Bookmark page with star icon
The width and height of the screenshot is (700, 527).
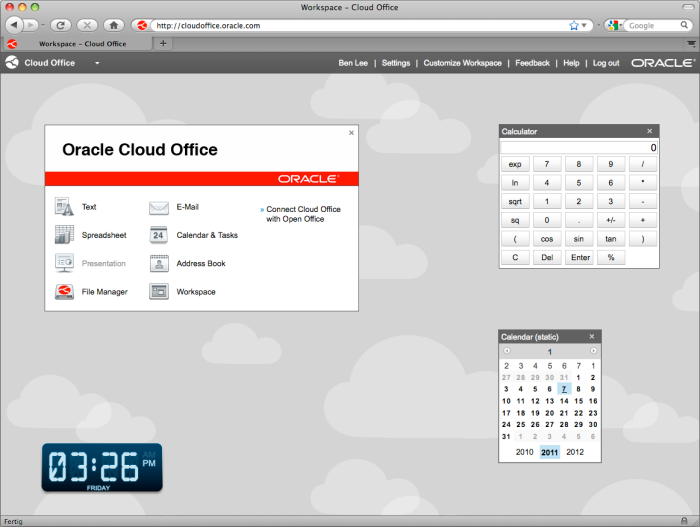574,25
